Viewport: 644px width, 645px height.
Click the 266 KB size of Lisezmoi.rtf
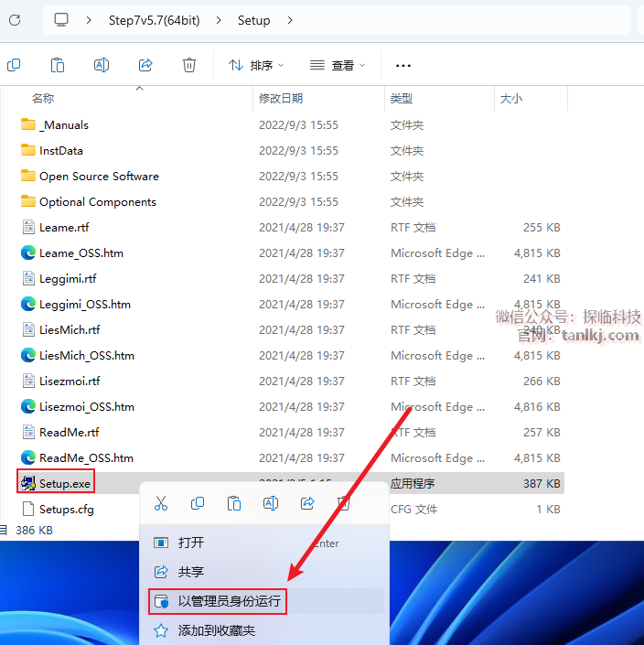pyautogui.click(x=542, y=381)
